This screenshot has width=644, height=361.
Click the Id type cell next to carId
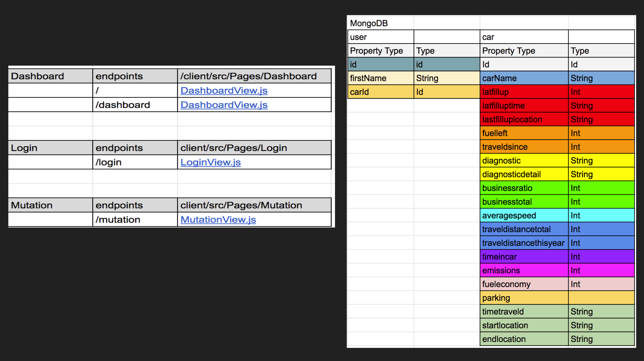[x=447, y=92]
